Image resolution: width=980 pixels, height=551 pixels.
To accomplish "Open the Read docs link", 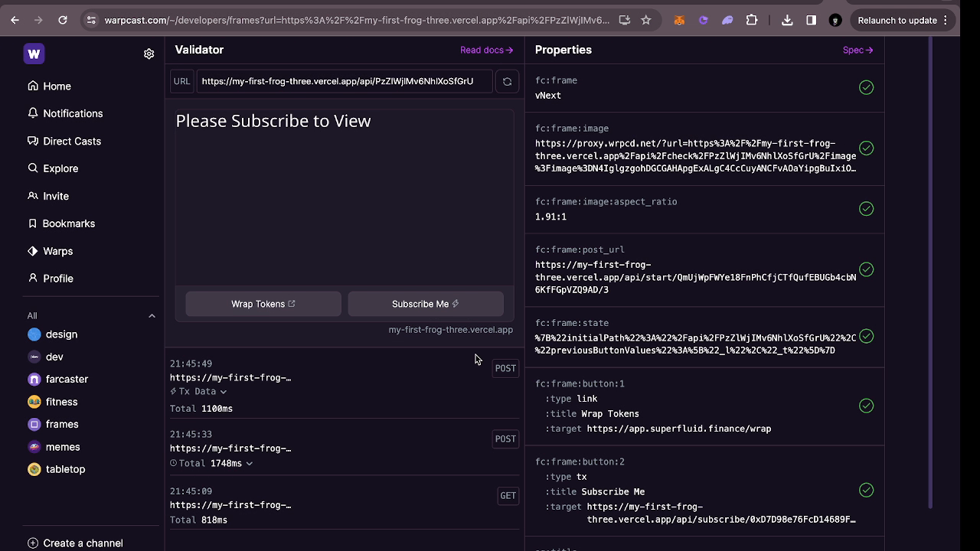I will 486,50.
